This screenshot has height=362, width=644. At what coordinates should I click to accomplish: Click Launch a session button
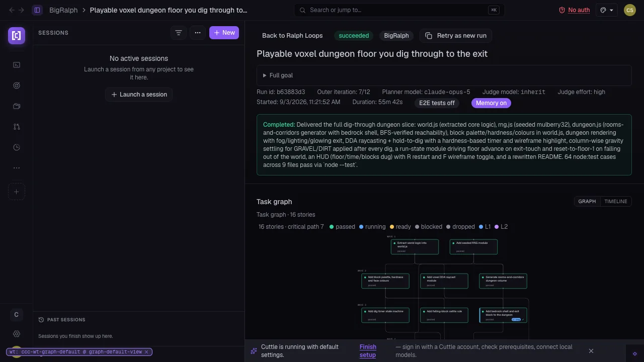(x=139, y=95)
